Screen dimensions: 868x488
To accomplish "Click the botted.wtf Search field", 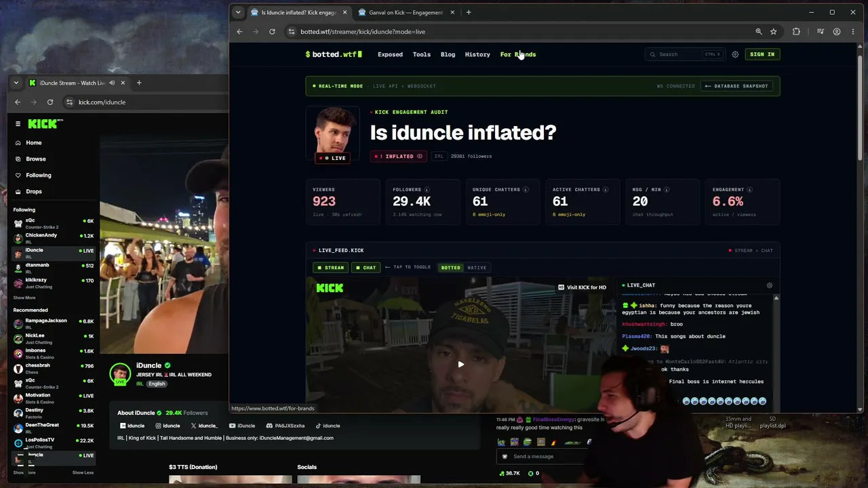I will [684, 54].
